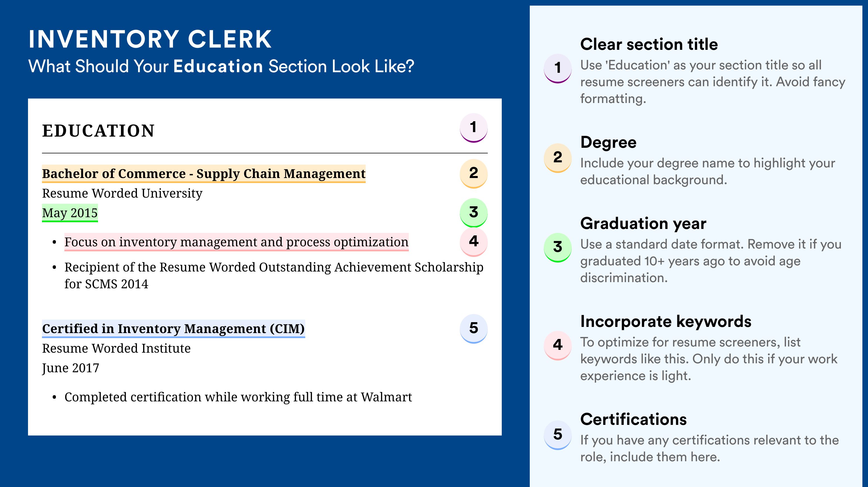Click blue badge 5 beside CIM certification
Screen dimensions: 868x487
click(473, 328)
